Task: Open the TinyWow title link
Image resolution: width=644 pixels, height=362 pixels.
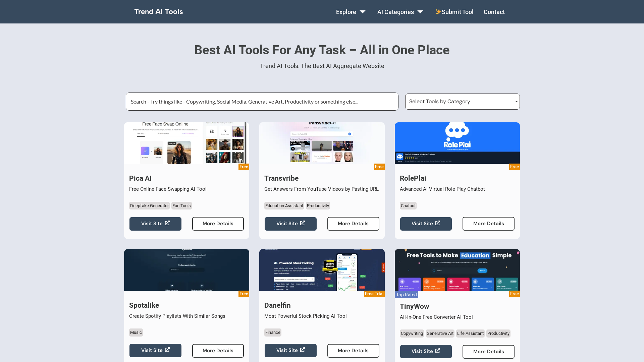Action: tap(414, 306)
